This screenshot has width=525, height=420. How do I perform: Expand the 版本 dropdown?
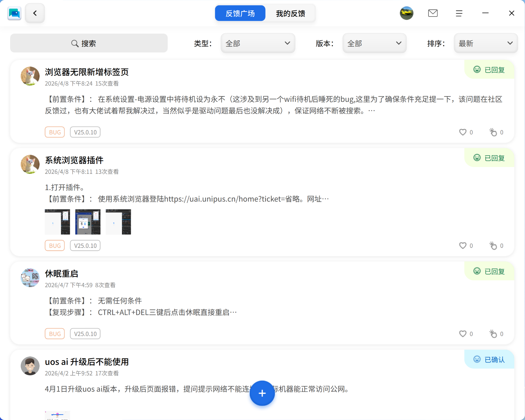pos(374,43)
